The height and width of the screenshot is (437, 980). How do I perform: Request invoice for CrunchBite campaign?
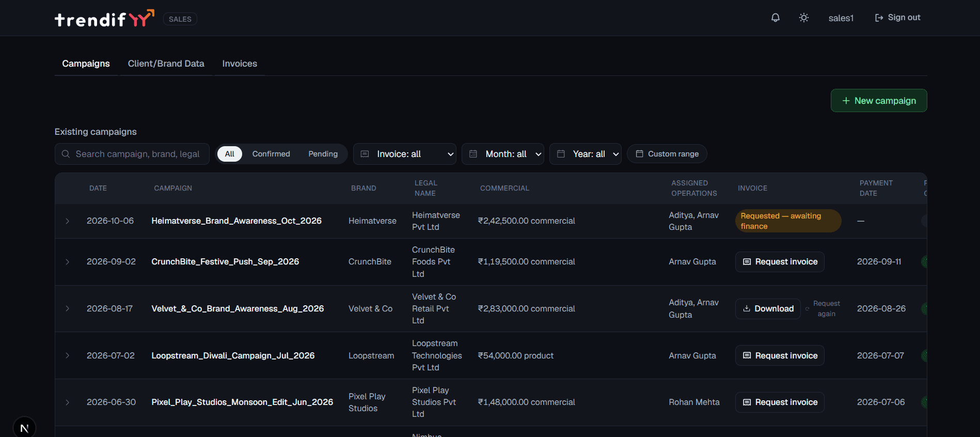point(780,262)
